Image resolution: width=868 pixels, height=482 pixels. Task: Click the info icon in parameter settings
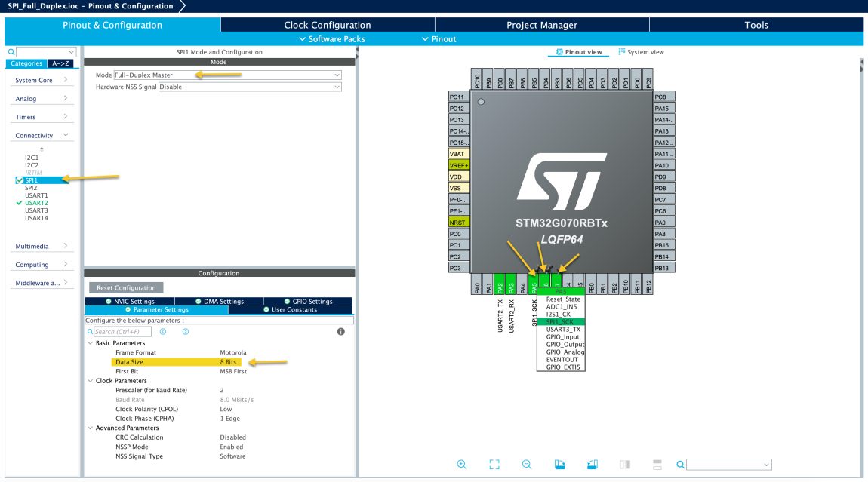click(341, 331)
